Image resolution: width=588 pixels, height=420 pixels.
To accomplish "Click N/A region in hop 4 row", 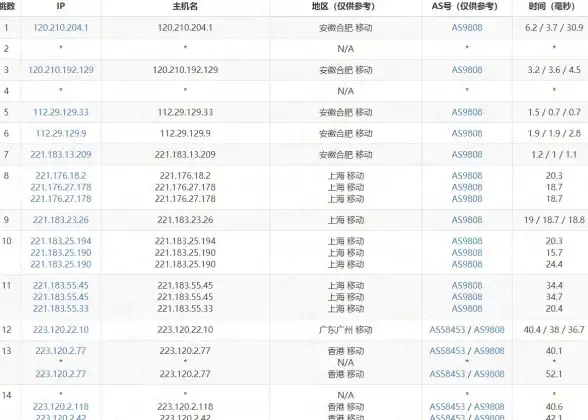I will tap(345, 91).
